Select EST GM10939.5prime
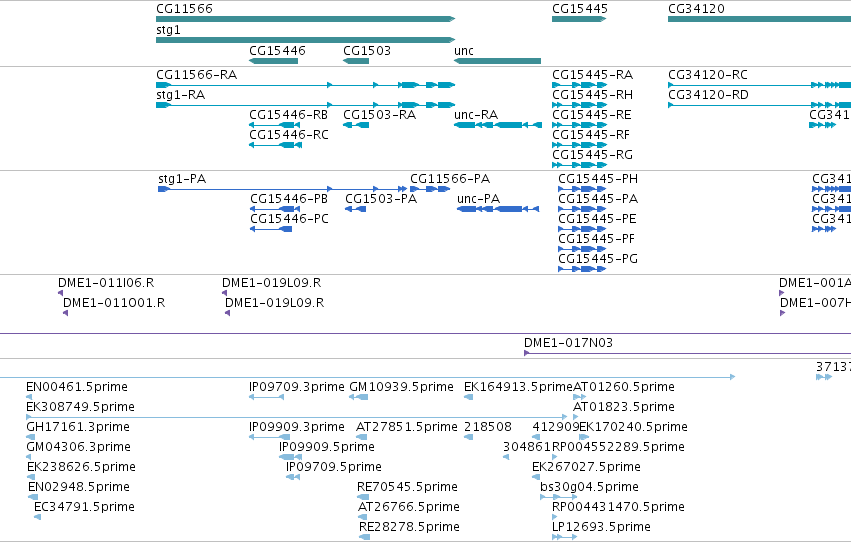Screen dimensions: 851x542 tap(402, 387)
